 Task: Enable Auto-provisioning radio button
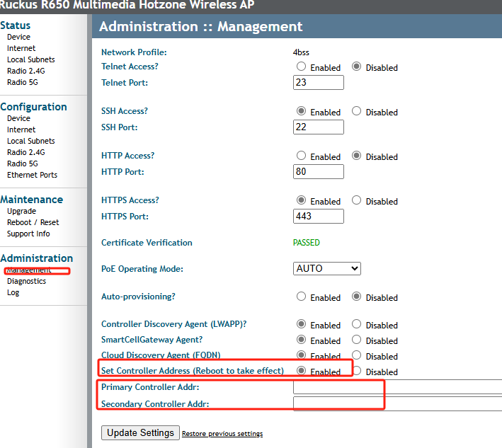pyautogui.click(x=301, y=297)
